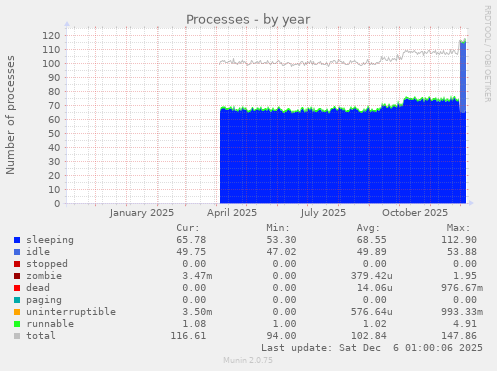
Task: Click the 'April 2025' x-axis label
Action: tap(232, 213)
